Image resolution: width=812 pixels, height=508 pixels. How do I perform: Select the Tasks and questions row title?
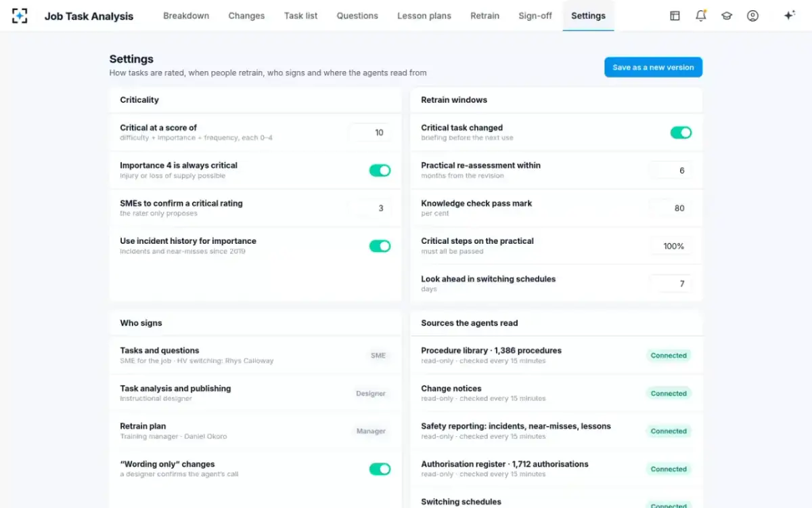(x=160, y=351)
